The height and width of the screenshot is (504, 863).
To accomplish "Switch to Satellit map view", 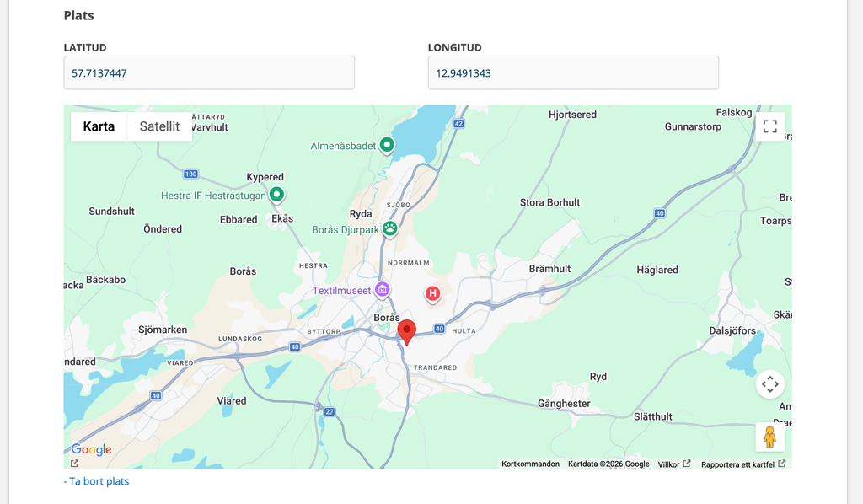I will click(x=159, y=126).
